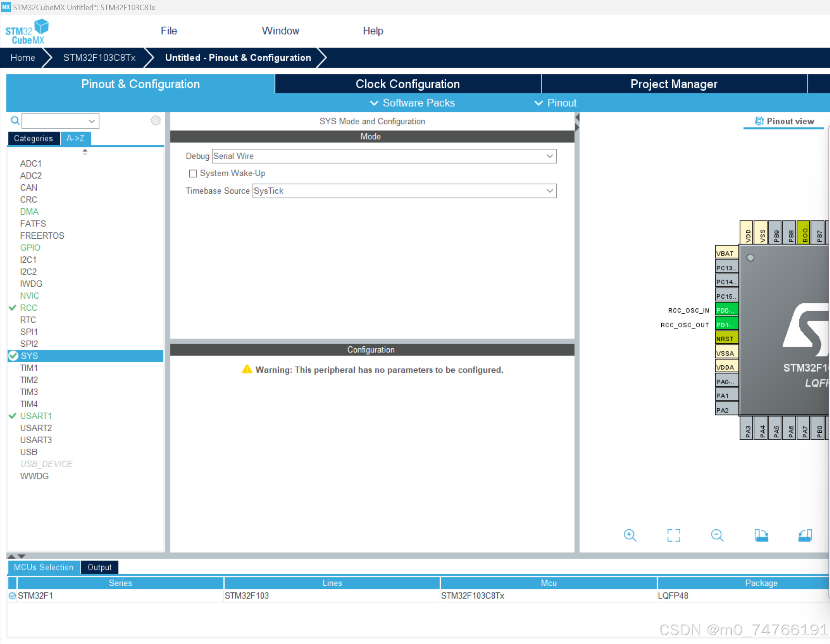
Task: Expand the Software Packs menu
Action: (412, 103)
